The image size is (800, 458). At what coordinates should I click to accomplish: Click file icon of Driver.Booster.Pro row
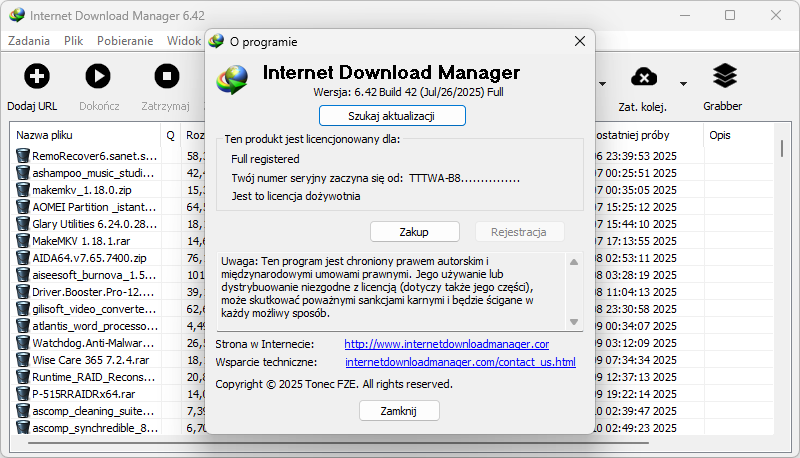coord(22,292)
